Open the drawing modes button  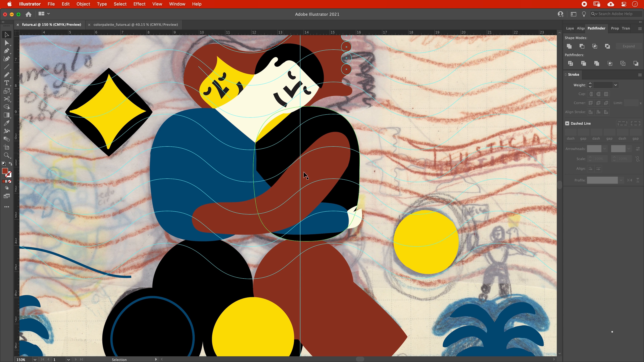click(7, 188)
